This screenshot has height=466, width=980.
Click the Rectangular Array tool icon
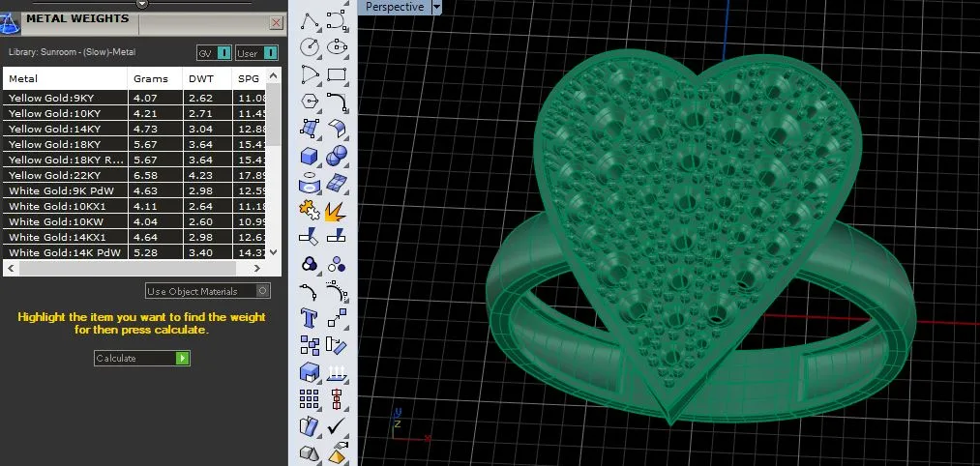[x=310, y=398]
